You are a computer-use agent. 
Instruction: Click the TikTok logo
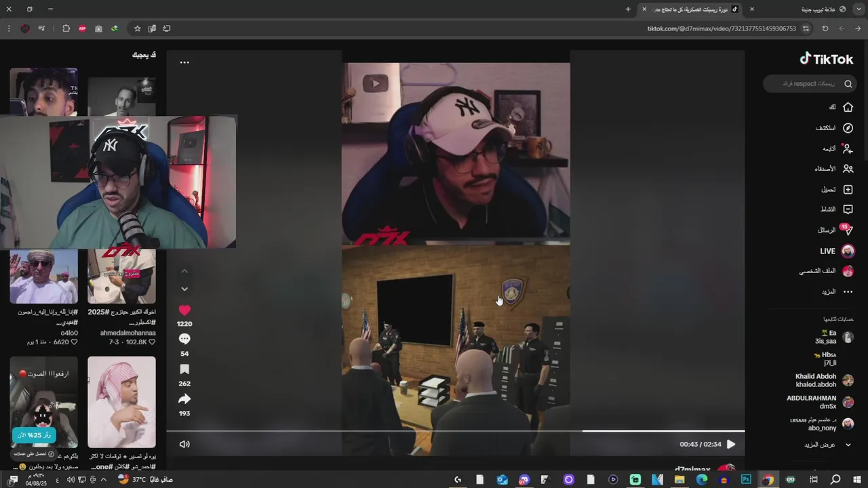[827, 59]
